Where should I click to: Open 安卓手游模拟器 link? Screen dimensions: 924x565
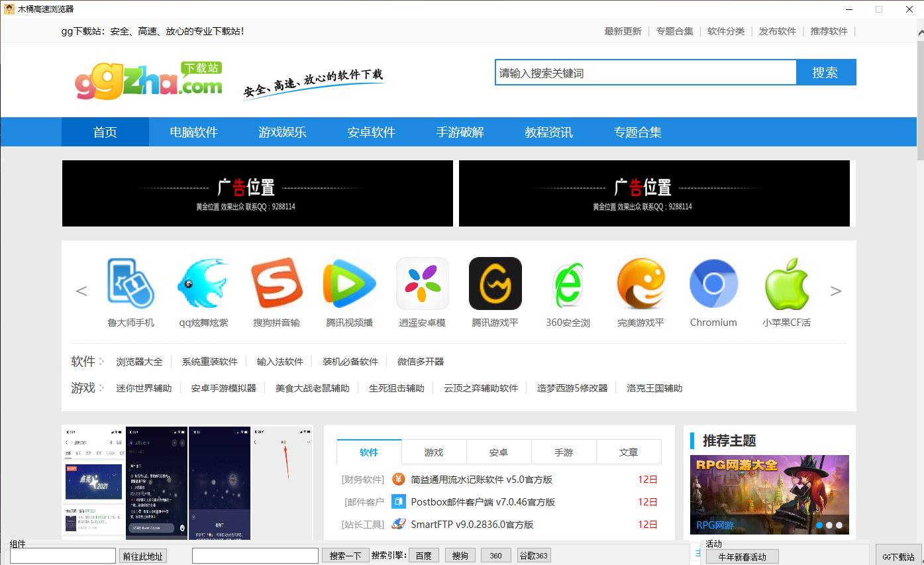(224, 388)
